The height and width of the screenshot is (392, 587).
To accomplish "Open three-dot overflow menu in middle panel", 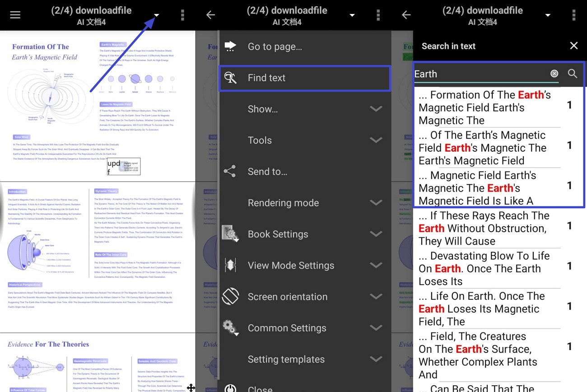I will (378, 15).
